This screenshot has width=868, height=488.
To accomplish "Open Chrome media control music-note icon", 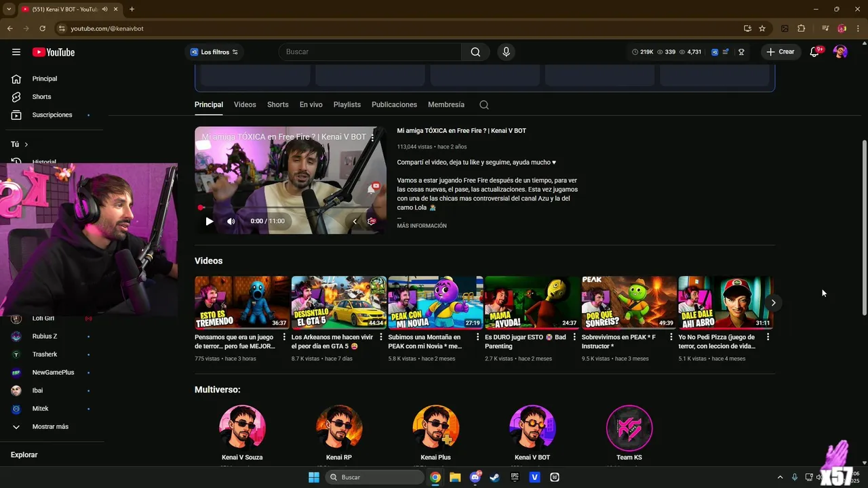I will point(825,28).
